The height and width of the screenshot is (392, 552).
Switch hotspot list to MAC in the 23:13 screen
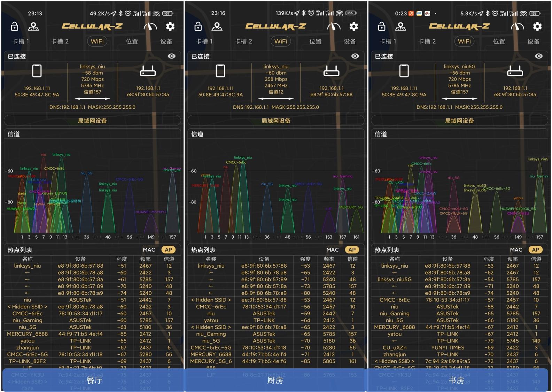pyautogui.click(x=149, y=249)
